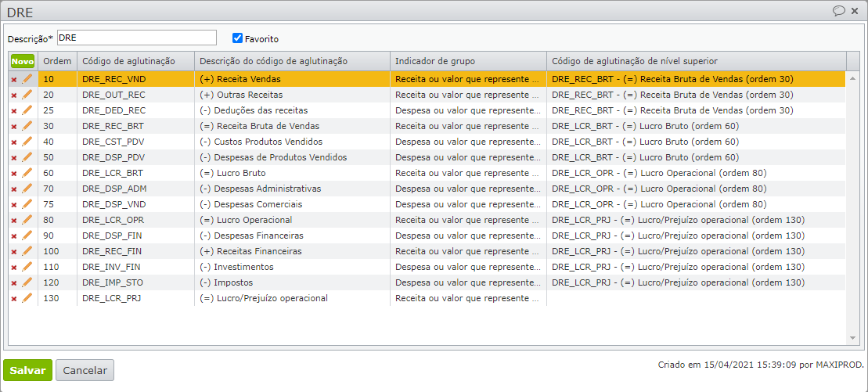
Task: Close the DRE dialog window
Action: click(x=855, y=11)
